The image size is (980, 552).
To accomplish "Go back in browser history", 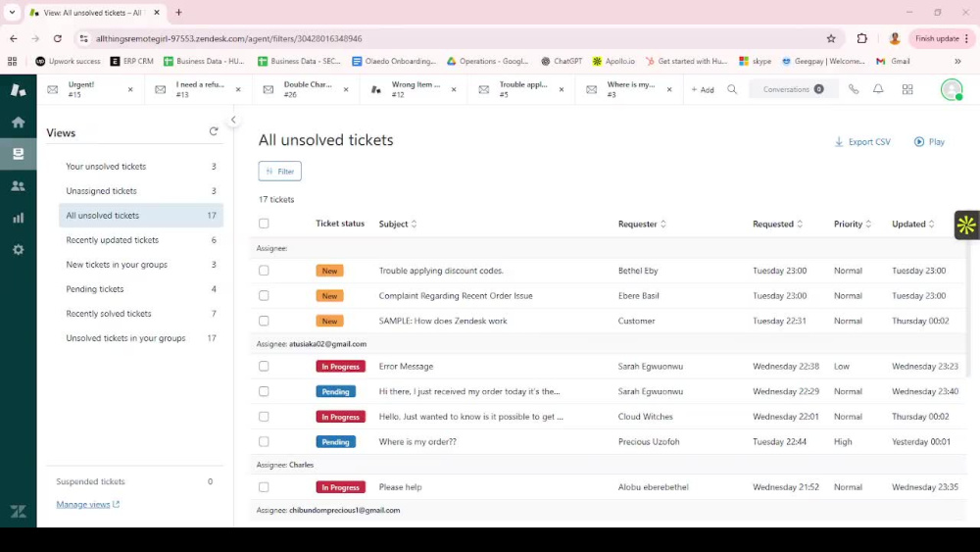I will tap(14, 39).
